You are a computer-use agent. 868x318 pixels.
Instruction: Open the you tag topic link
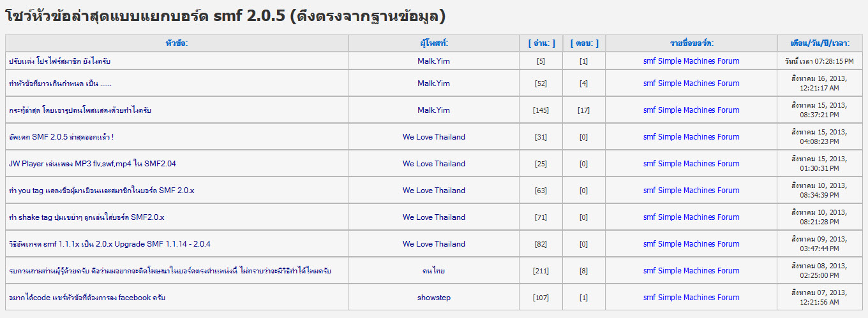point(101,191)
